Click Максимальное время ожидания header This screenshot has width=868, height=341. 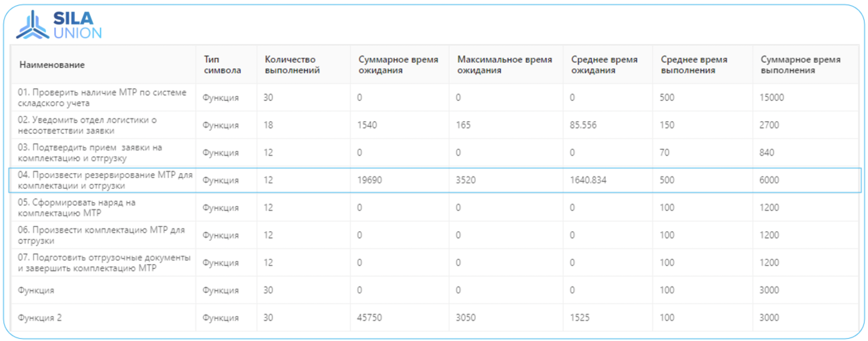point(505,65)
